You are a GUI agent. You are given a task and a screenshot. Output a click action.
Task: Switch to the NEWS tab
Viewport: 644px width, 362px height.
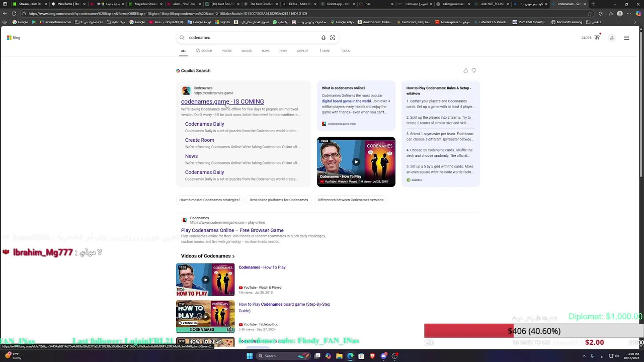pyautogui.click(x=283, y=51)
